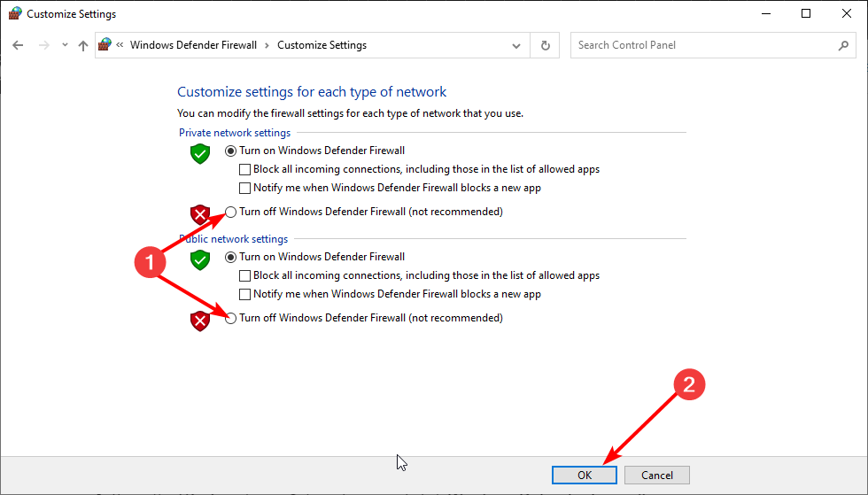Select Turn off firewall for private network
The image size is (868, 495).
point(230,212)
